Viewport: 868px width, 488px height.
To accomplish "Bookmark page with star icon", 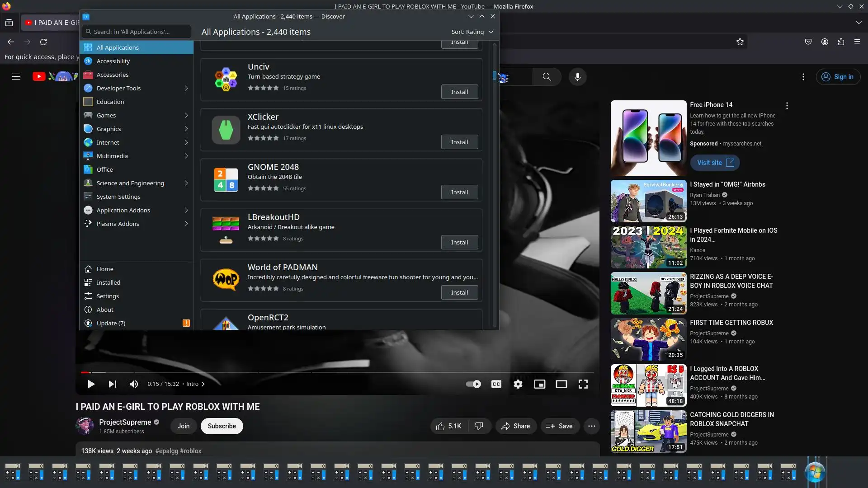I will [740, 42].
